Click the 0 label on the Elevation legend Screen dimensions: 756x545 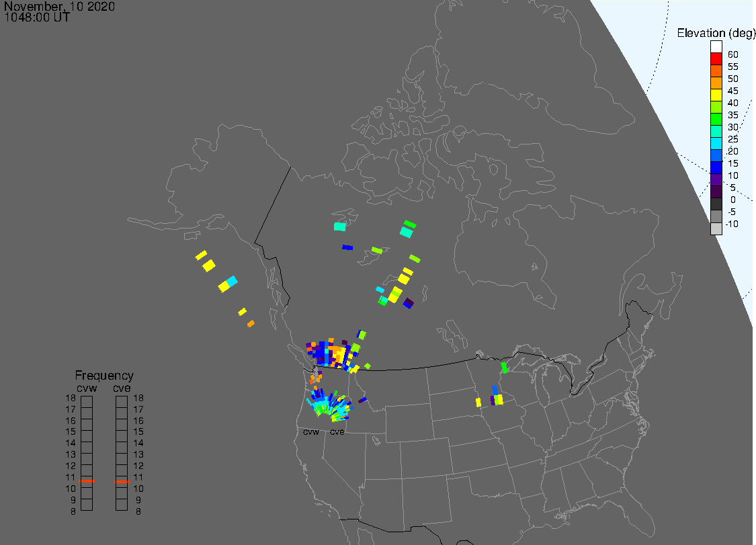click(x=733, y=200)
